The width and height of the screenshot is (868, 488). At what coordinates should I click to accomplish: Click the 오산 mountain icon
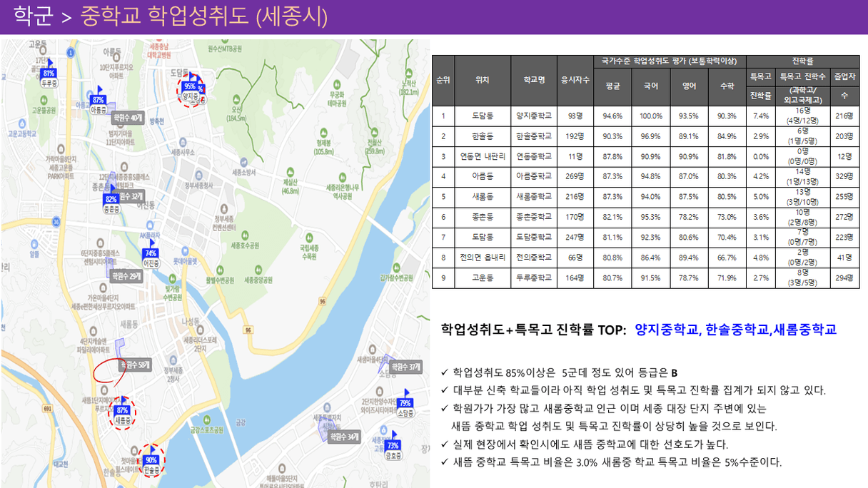tap(238, 99)
